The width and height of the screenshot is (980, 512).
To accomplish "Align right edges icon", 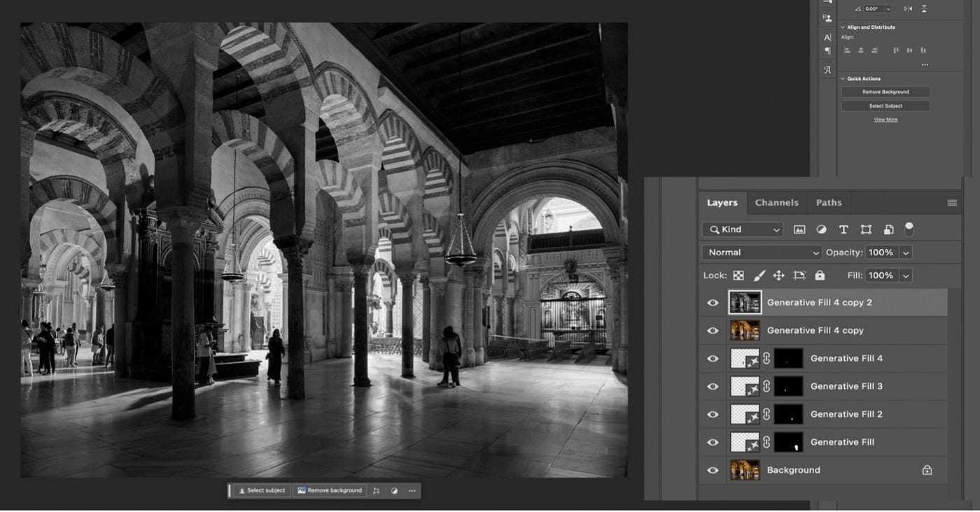I will tap(874, 50).
